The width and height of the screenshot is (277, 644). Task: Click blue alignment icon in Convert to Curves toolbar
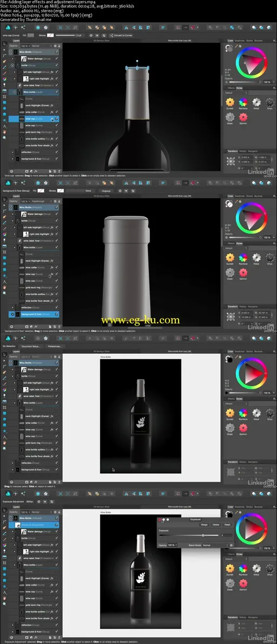163,28
